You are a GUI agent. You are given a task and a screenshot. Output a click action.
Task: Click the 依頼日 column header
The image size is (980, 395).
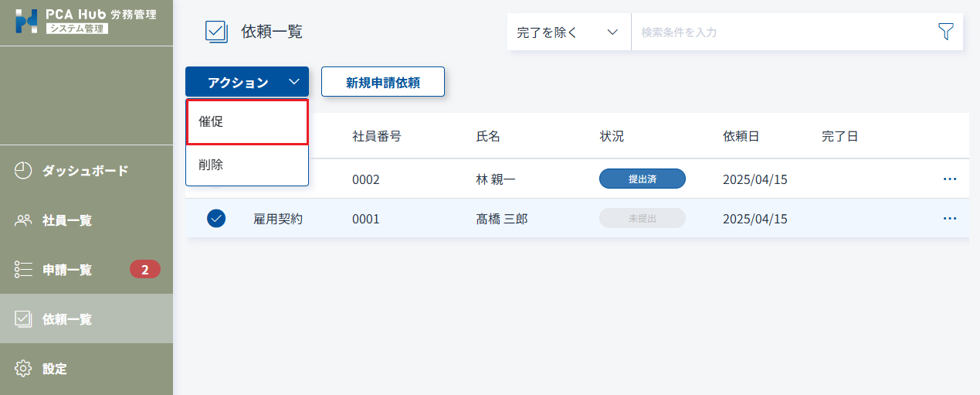[741, 137]
